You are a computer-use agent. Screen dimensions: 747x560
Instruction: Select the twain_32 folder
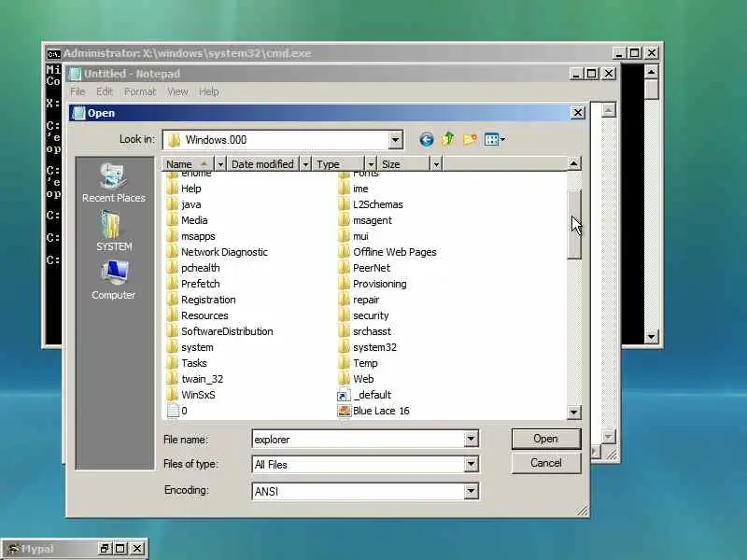point(195,379)
